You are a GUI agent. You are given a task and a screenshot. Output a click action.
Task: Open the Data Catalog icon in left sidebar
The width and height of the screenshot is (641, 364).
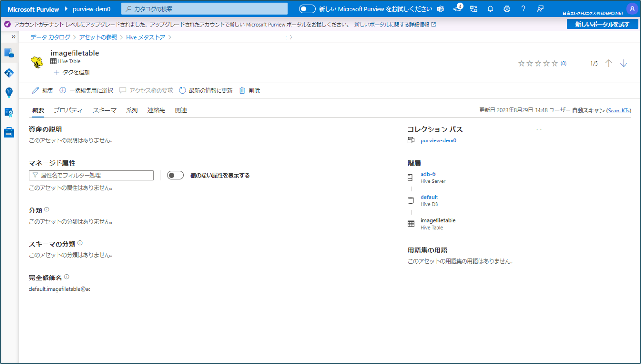click(9, 53)
